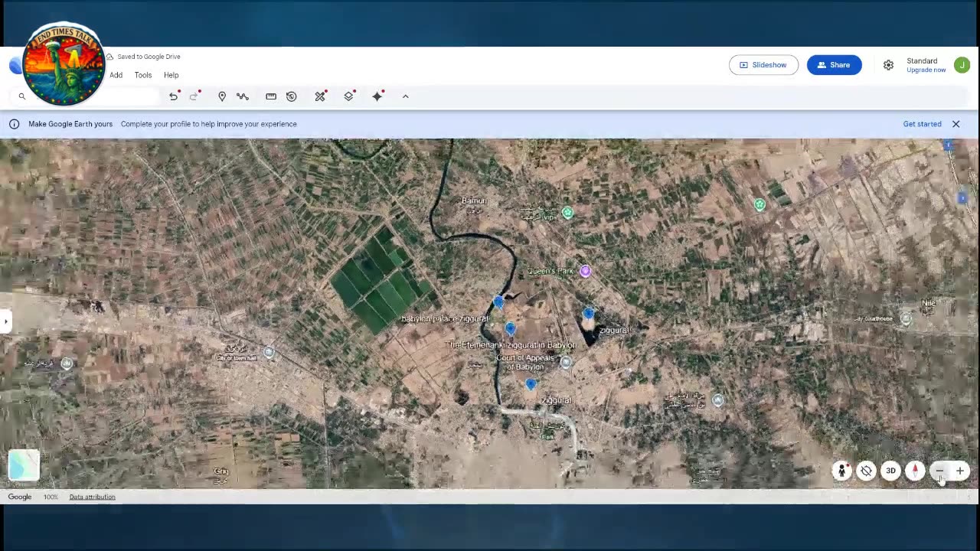Toggle the 3D view button
Screen dimensions: 980x551
[x=890, y=471]
